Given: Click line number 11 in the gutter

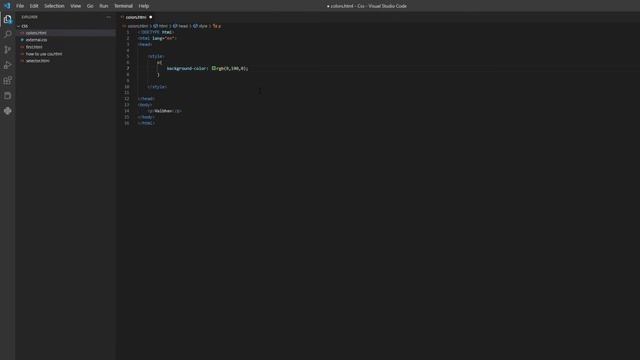Looking at the screenshot, I should click(127, 93).
